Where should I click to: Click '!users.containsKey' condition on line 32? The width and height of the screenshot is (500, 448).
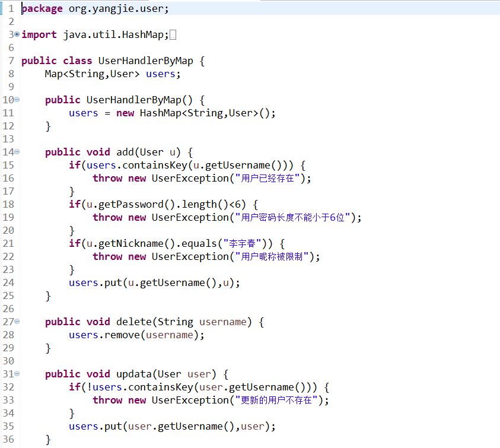pos(139,387)
